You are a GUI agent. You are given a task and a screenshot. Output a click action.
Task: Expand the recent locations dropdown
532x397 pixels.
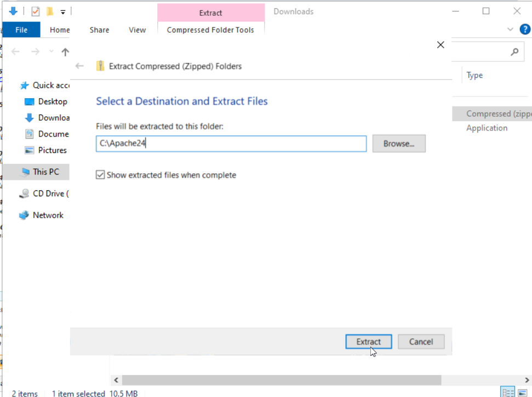(52, 52)
